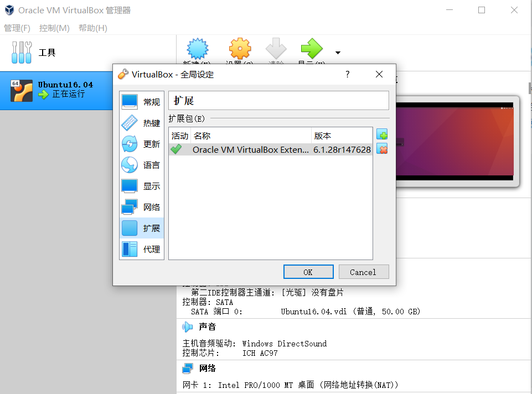Click the 网络 section heading in details
The width and height of the screenshot is (532, 394).
[x=207, y=369]
